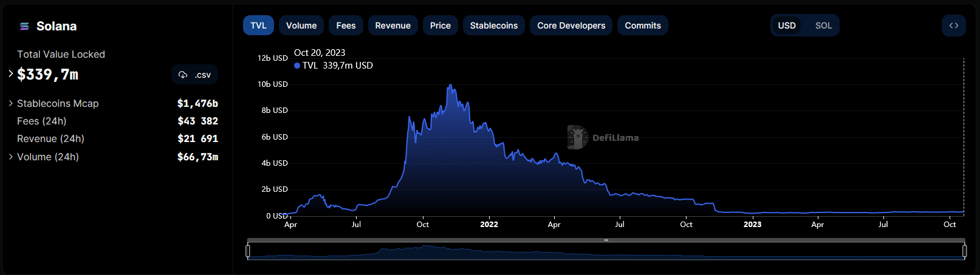Show Price on the chart
Screen dimensions: 980x275
(x=440, y=25)
